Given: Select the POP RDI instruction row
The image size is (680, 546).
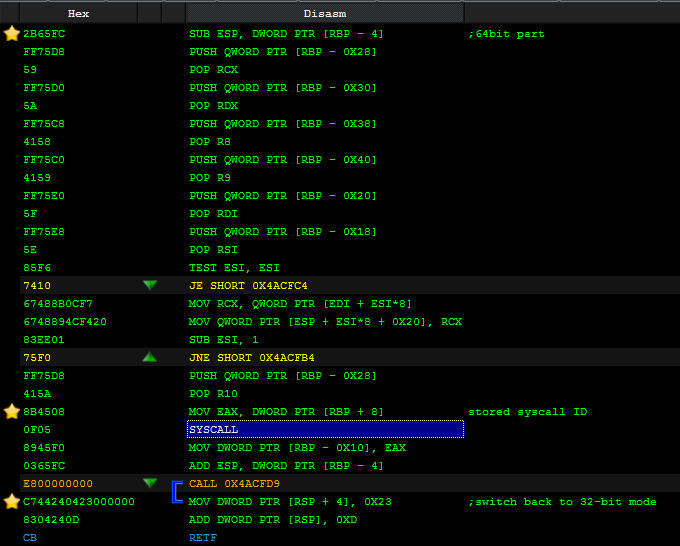Looking at the screenshot, I should point(213,213).
